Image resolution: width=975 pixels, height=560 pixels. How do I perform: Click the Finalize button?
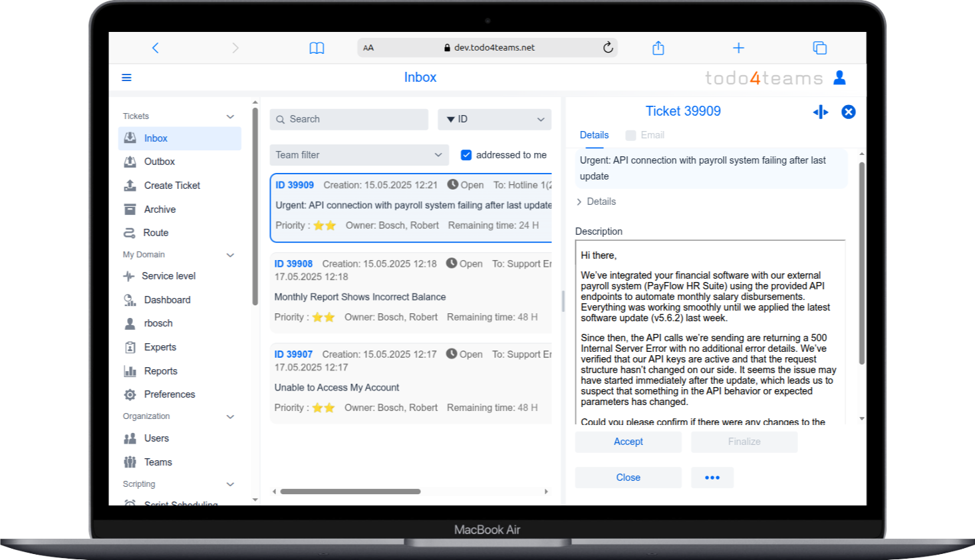point(744,442)
